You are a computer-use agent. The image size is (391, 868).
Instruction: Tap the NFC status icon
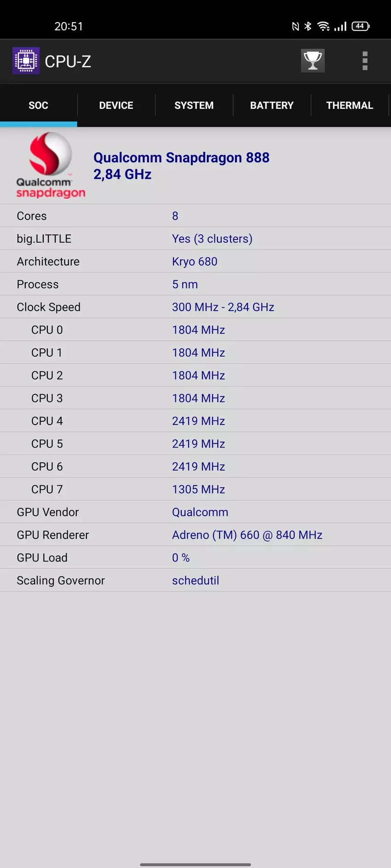[x=295, y=26]
